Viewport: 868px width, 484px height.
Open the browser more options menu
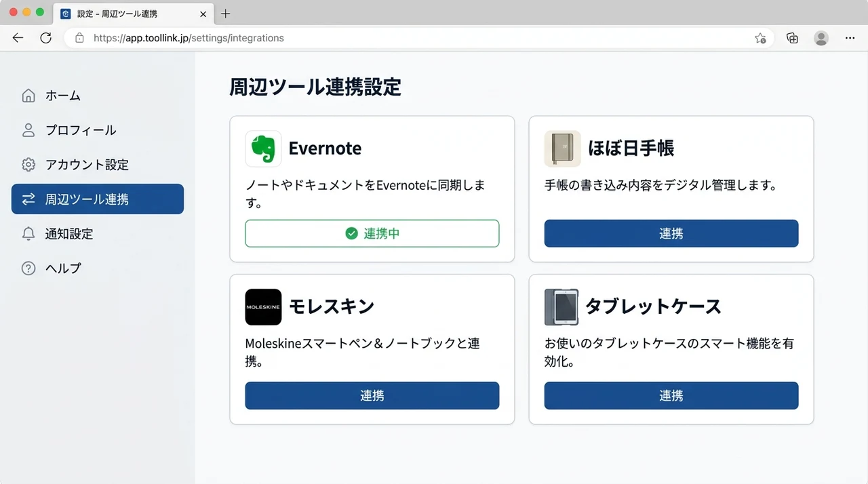click(x=850, y=38)
